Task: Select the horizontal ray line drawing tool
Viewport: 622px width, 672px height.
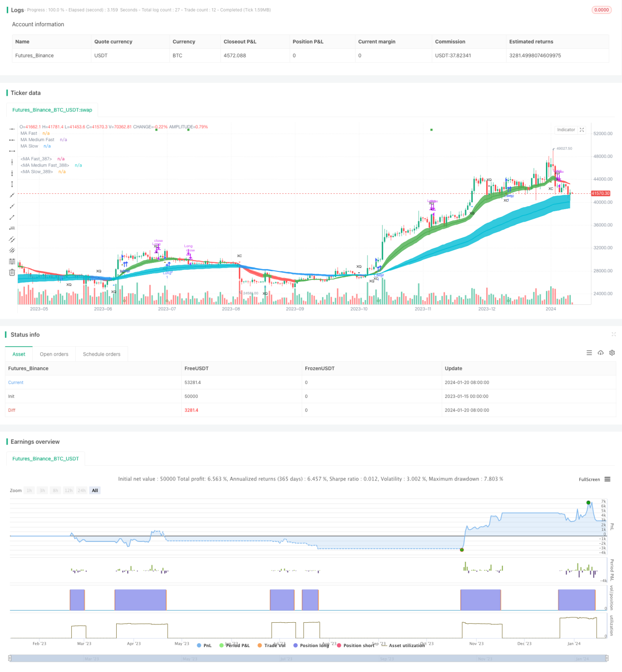Action: (12, 140)
